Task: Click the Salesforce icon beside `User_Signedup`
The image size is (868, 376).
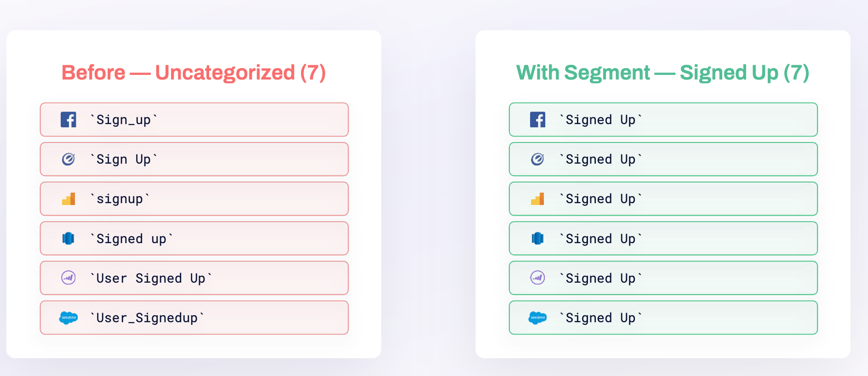Action: coord(69,318)
